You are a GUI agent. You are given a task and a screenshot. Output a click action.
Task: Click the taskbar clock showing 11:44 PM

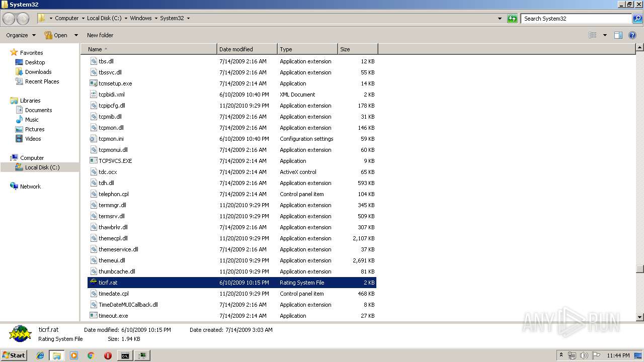tap(618, 355)
